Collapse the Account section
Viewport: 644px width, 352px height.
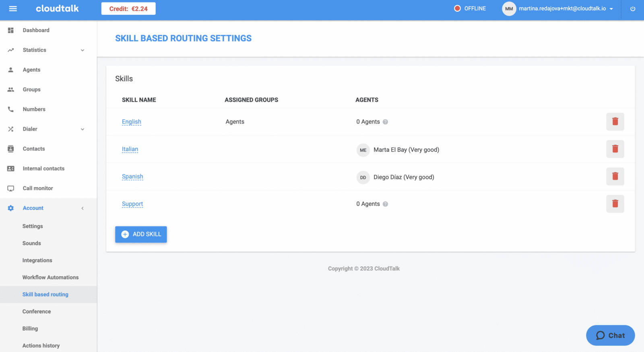point(82,208)
